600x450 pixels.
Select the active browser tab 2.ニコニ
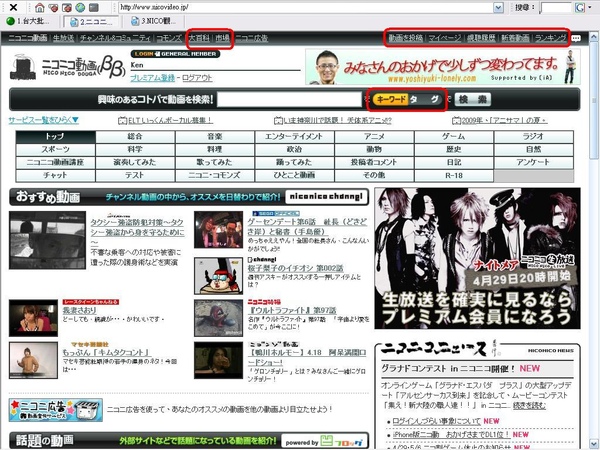click(x=91, y=21)
